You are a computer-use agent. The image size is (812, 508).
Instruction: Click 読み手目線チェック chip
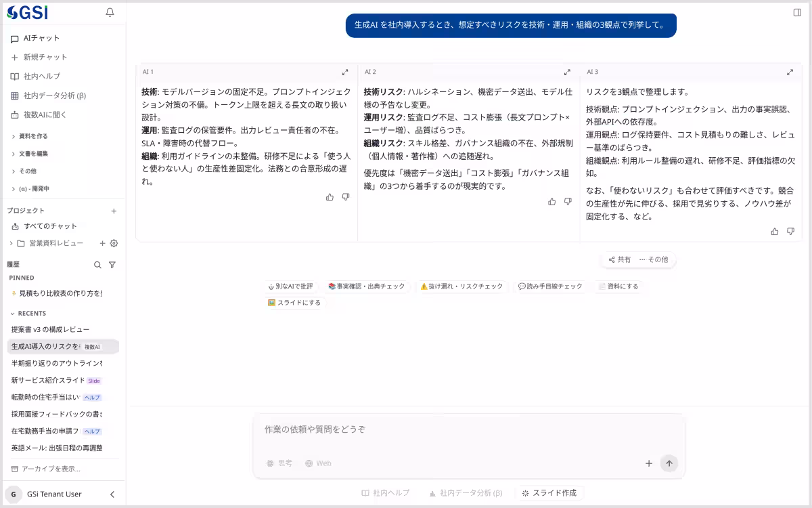point(550,287)
